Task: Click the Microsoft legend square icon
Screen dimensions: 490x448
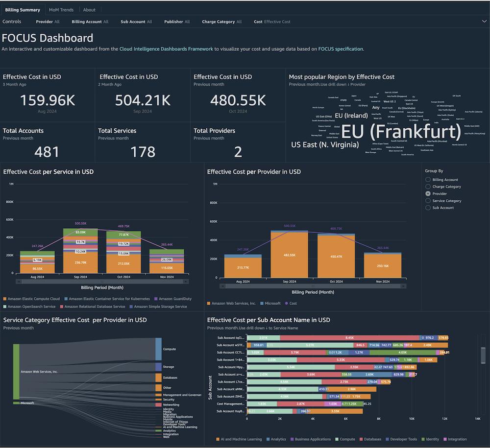Action: coord(261,304)
